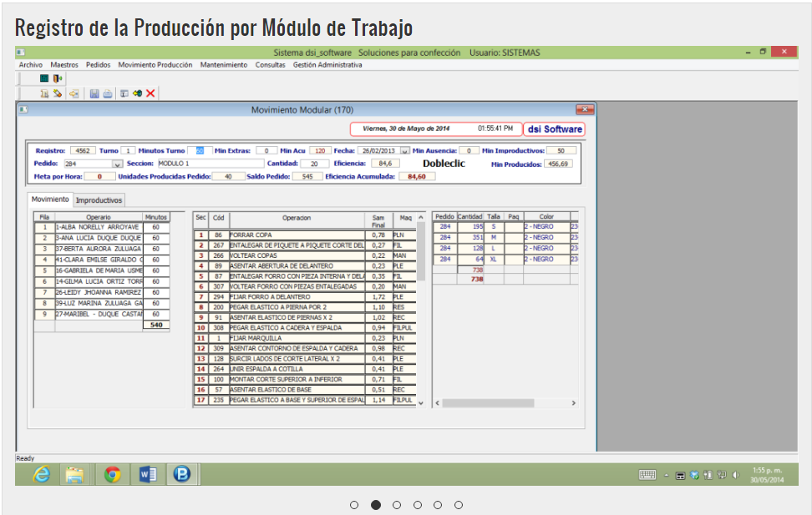This screenshot has height=515, width=812.
Task: Open the Mantenimiento menu
Action: (224, 65)
